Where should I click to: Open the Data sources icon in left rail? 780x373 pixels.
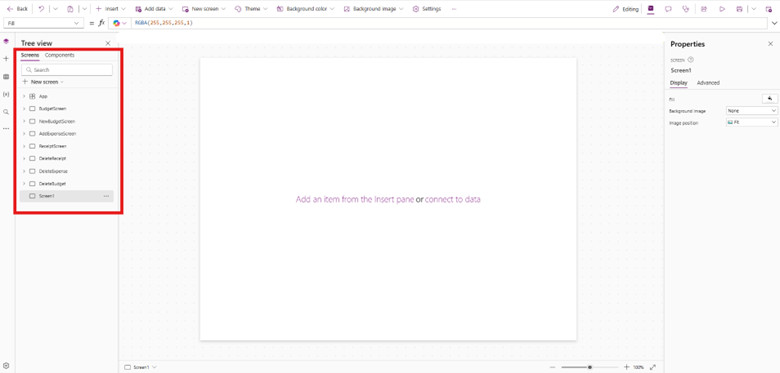[x=6, y=77]
